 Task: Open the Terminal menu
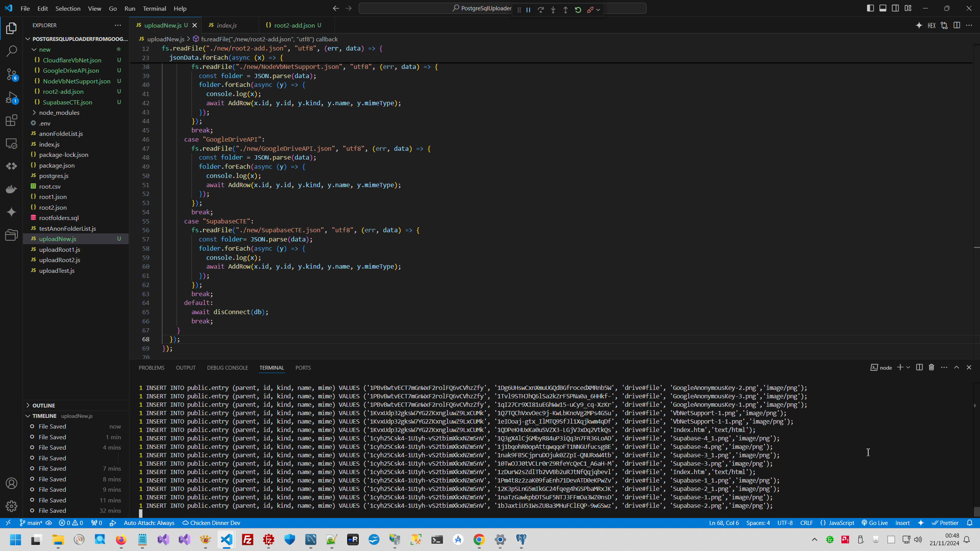pyautogui.click(x=154, y=8)
